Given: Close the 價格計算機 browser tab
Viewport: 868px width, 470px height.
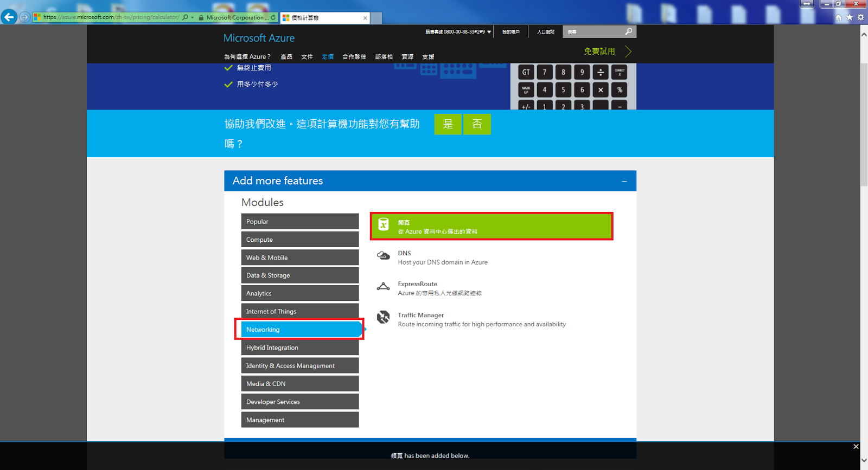Looking at the screenshot, I should (x=365, y=18).
